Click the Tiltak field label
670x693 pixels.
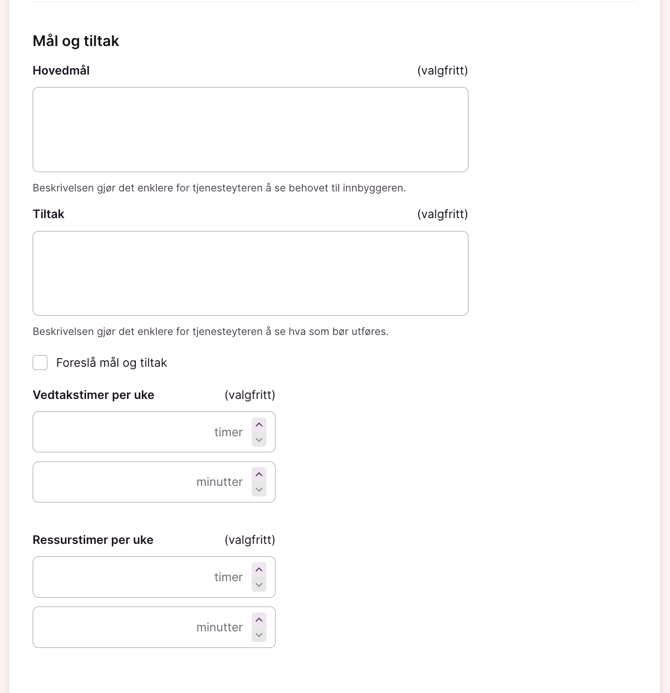[x=48, y=214]
